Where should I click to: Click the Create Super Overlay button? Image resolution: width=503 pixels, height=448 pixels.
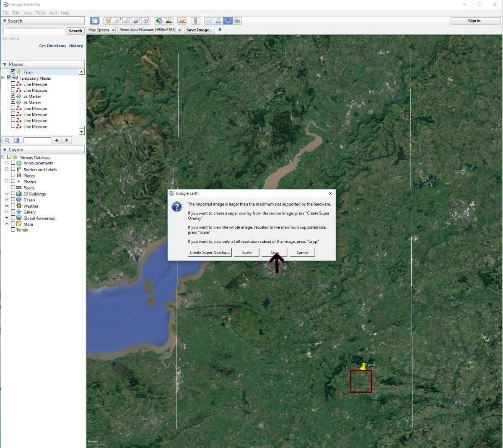coord(209,253)
